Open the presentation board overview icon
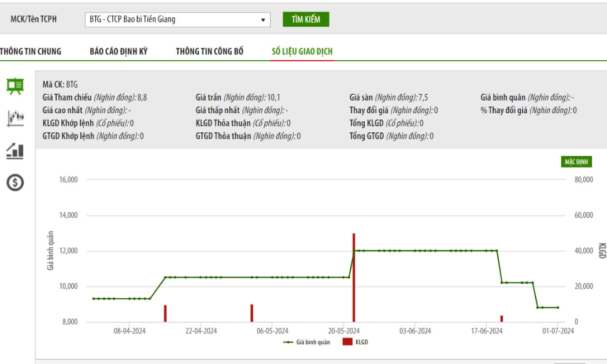The height and width of the screenshot is (364, 607). click(15, 86)
